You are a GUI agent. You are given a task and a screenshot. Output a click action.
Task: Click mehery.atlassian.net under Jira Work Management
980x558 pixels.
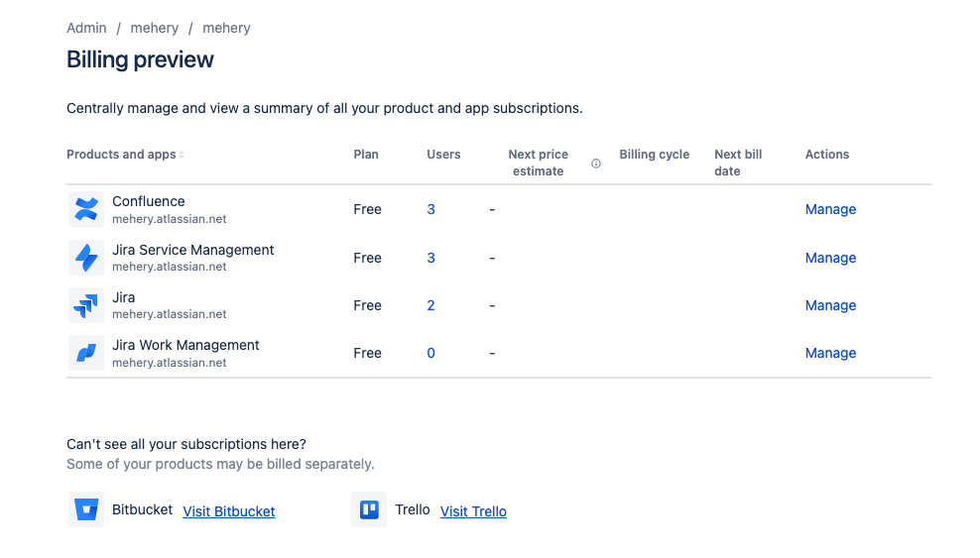170,363
